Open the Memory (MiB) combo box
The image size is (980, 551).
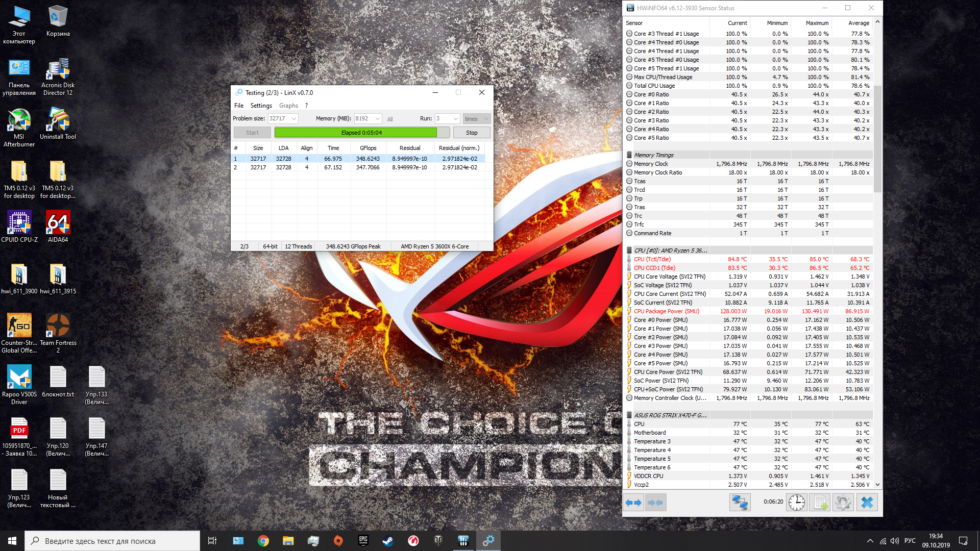click(378, 119)
